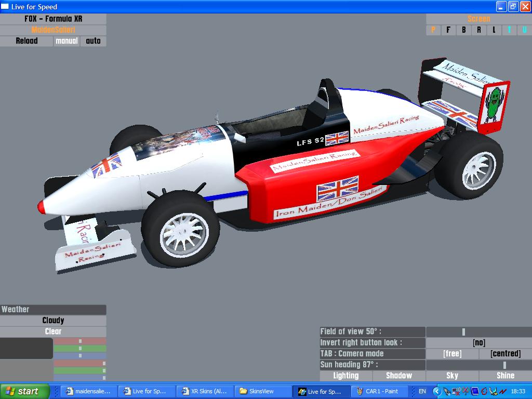Adjust the lower blue color slider

[x=80, y=378]
